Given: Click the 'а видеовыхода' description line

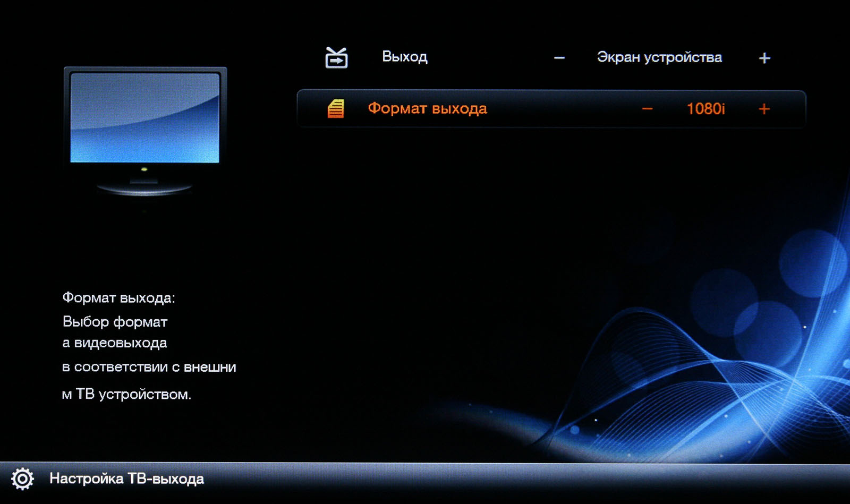Looking at the screenshot, I should pos(114,343).
